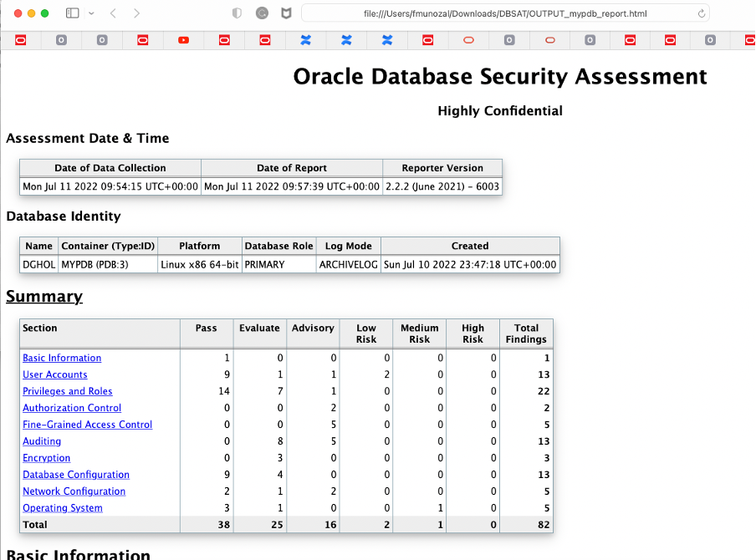
Task: Click the Database Identity heading
Action: point(64,216)
